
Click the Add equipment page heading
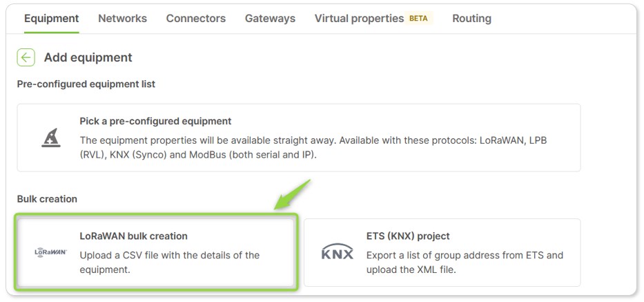(x=88, y=57)
